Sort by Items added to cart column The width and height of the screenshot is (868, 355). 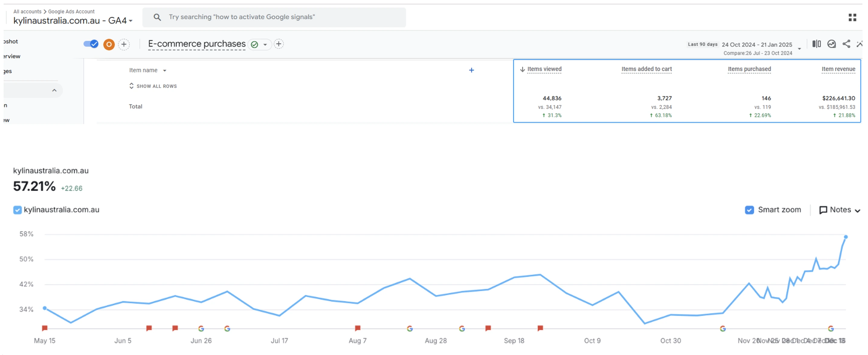pos(646,69)
